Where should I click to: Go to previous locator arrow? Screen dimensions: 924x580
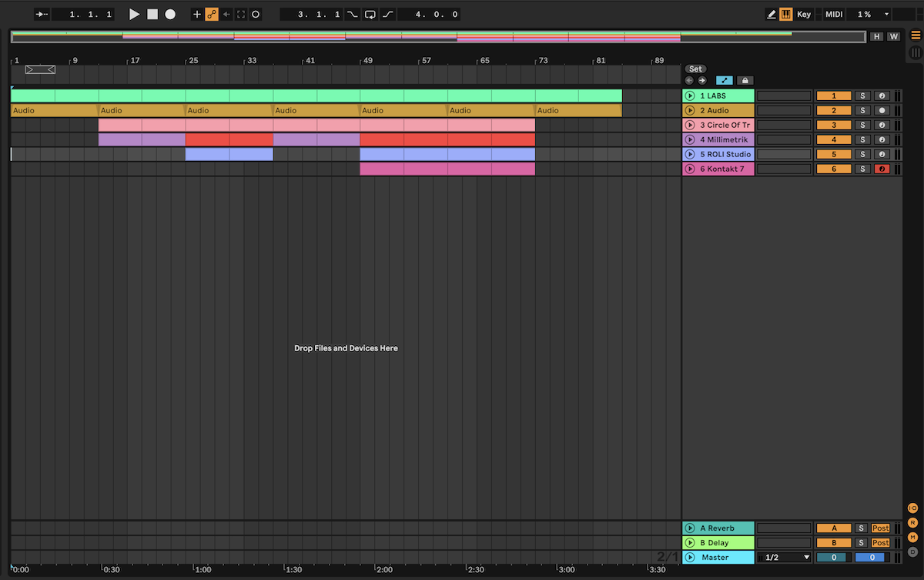click(x=689, y=80)
